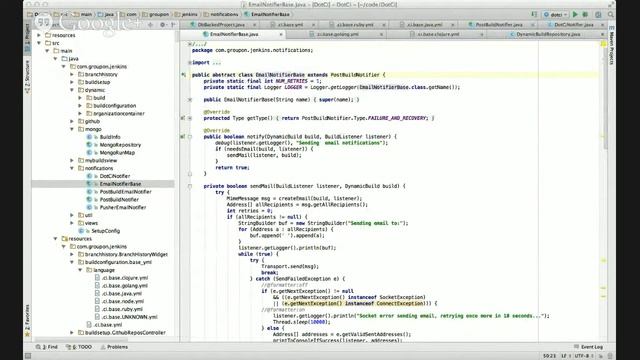Toggle tool window bars icon in status bar corner

pos(28,356)
